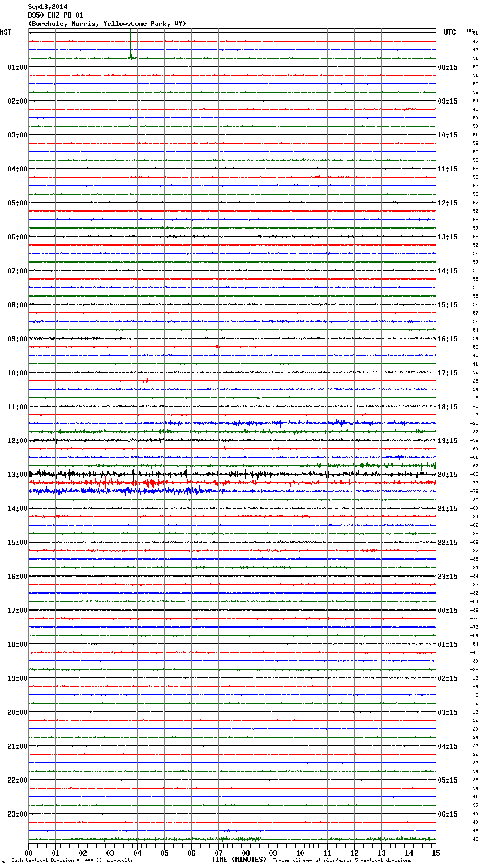Click the UTC column header

click(x=450, y=32)
